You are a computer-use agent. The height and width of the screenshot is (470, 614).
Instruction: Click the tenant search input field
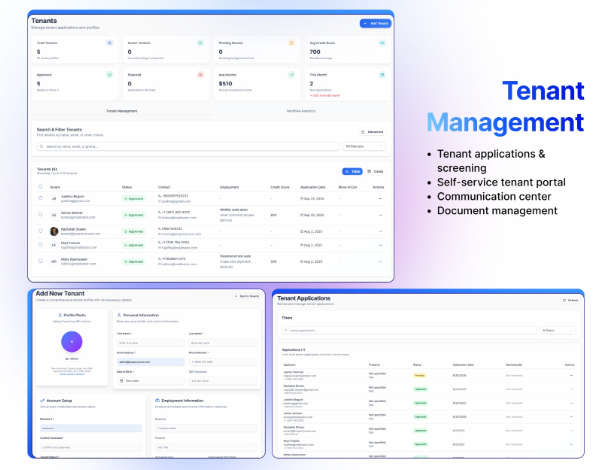[x=188, y=146]
